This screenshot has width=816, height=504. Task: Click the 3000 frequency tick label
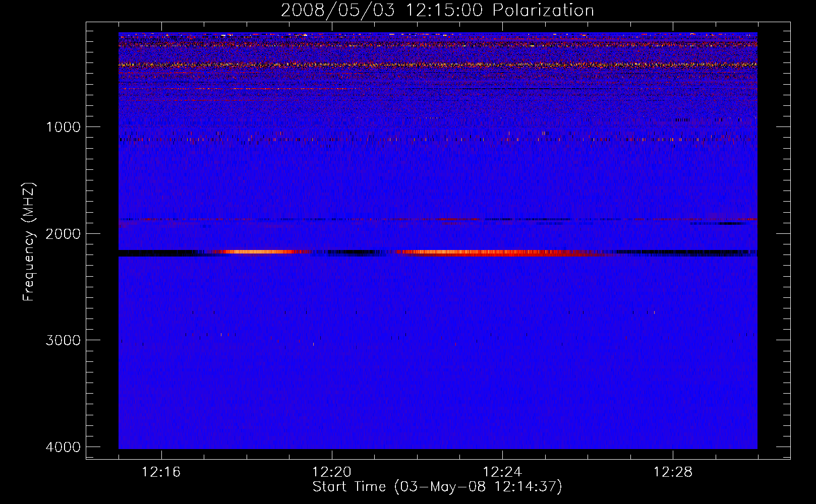[63, 340]
